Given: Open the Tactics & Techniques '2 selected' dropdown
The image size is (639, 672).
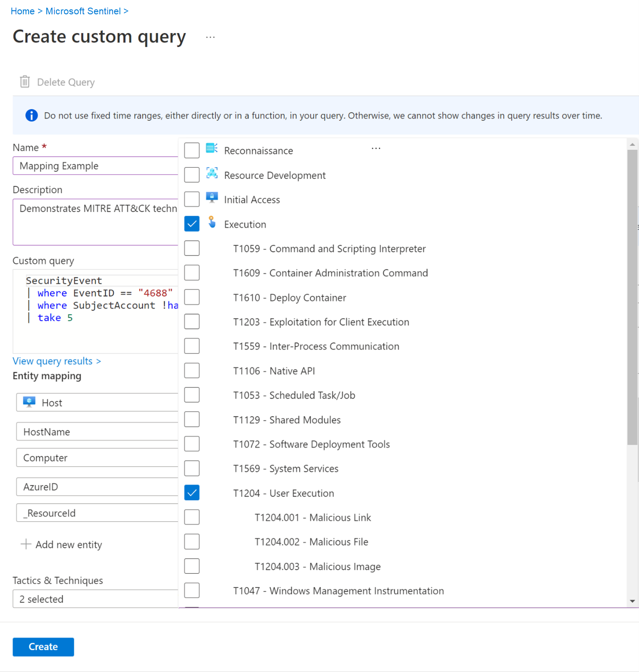Looking at the screenshot, I should (x=95, y=599).
